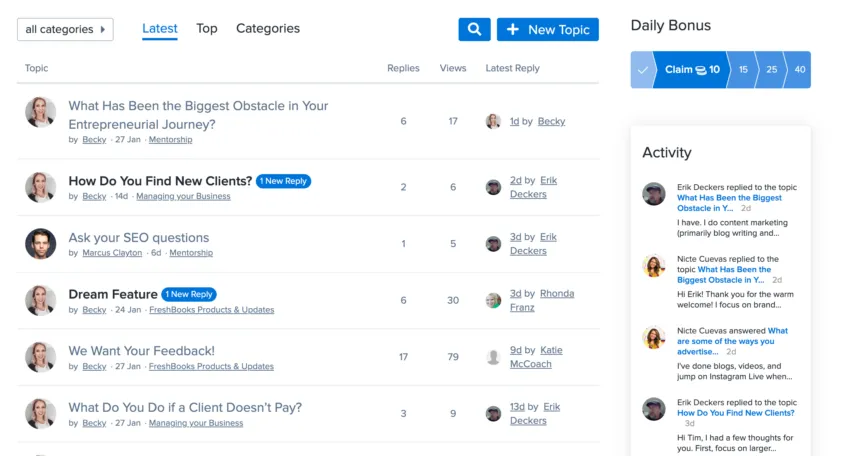This screenshot has height=456, width=852.
Task: Open the all categories dropdown
Action: coord(65,30)
